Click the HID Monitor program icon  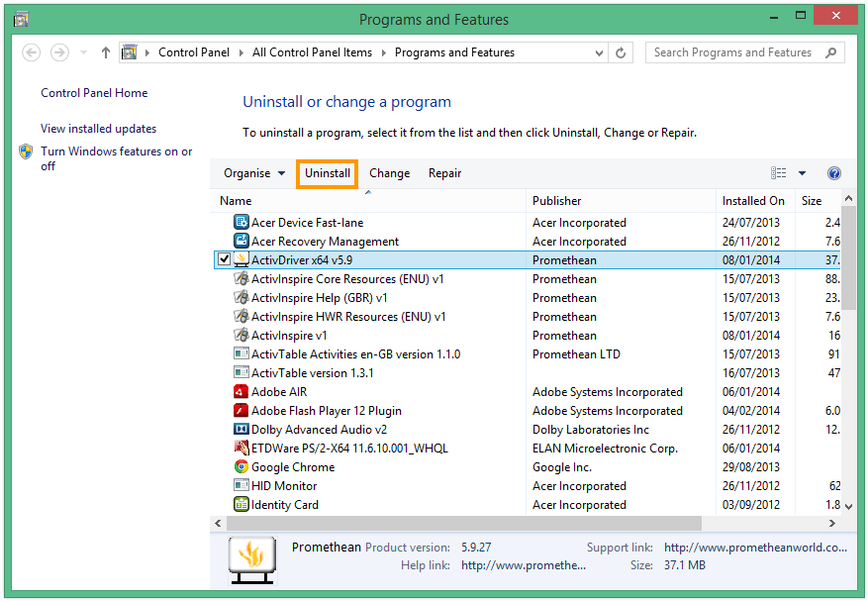point(241,486)
